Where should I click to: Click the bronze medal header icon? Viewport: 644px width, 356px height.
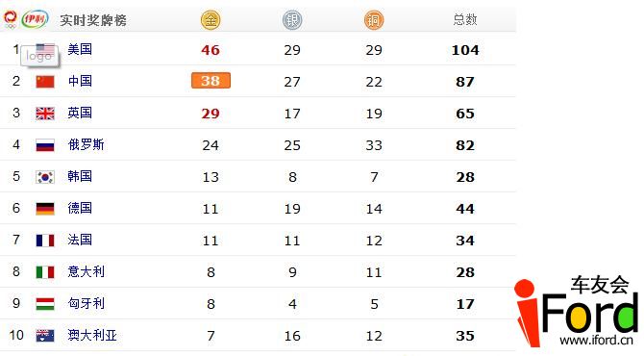374,20
